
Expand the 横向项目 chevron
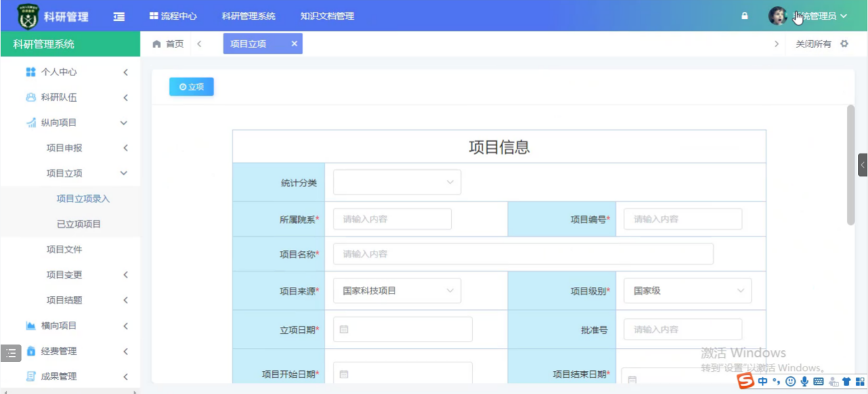coord(125,326)
